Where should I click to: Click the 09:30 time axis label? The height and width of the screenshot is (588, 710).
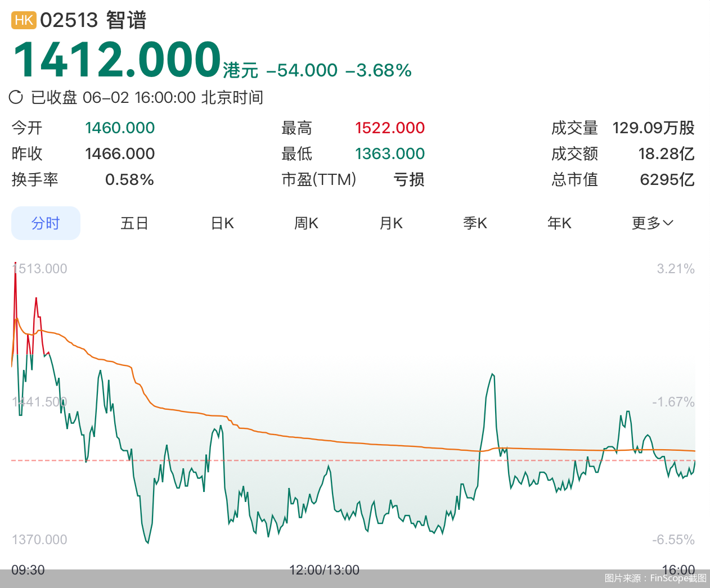tap(28, 570)
